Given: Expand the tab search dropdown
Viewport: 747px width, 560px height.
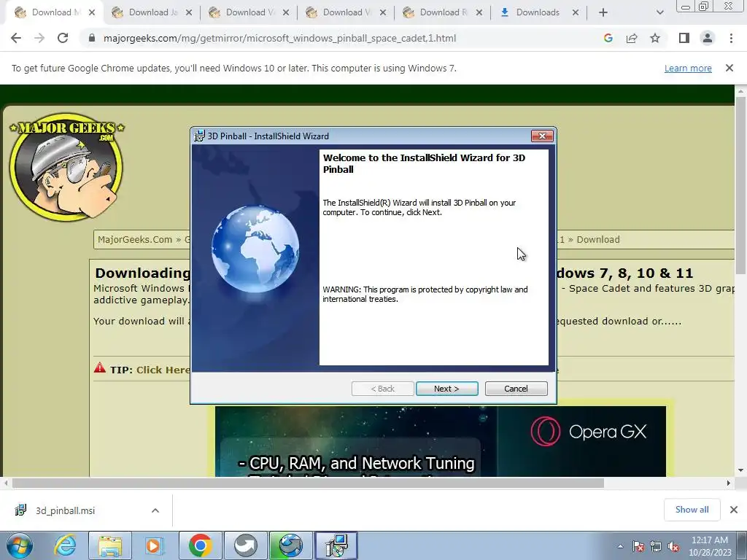Looking at the screenshot, I should tap(659, 13).
